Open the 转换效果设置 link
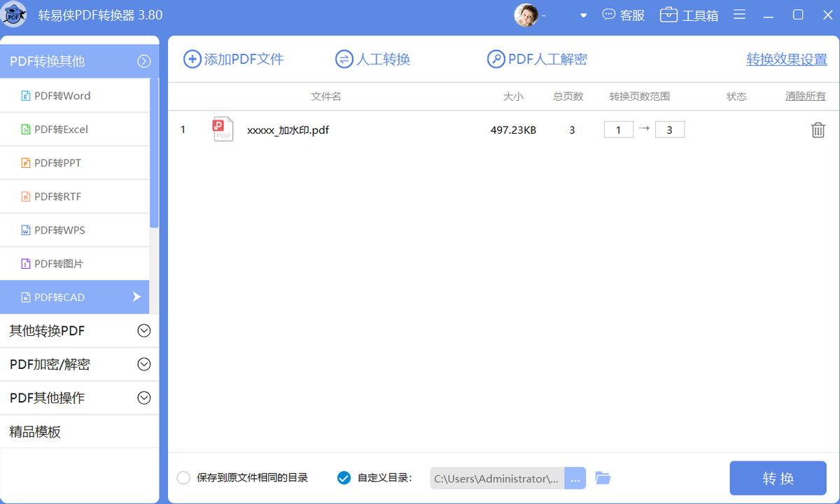This screenshot has height=504, width=840. [x=787, y=59]
